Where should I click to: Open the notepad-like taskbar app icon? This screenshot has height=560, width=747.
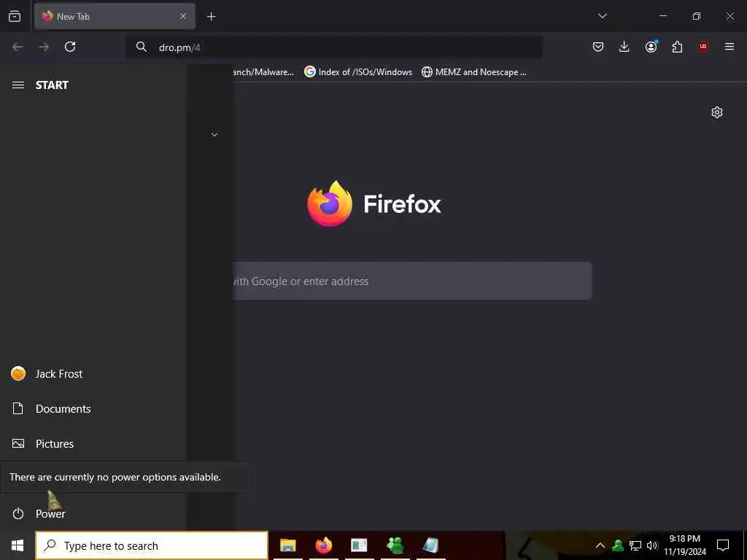430,545
